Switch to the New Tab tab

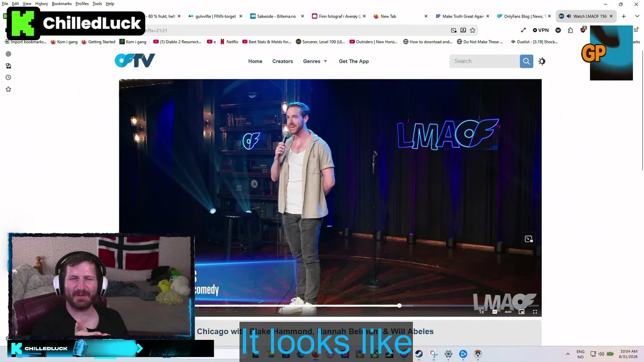click(400, 16)
